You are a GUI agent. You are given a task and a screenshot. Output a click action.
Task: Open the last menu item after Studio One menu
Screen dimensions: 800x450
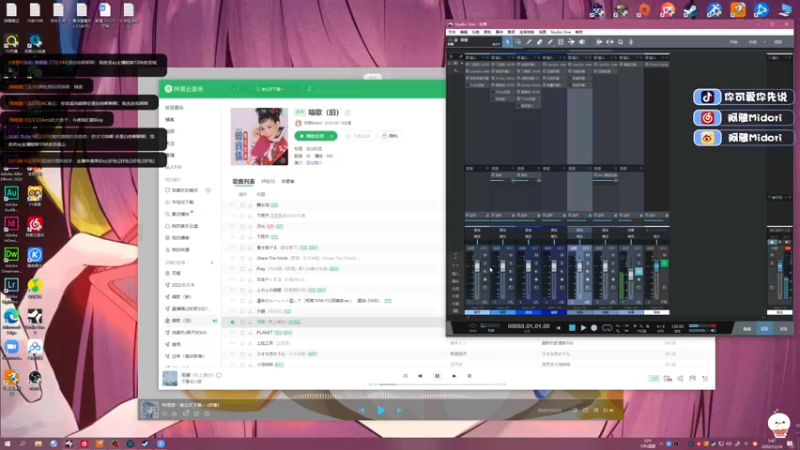[579, 32]
